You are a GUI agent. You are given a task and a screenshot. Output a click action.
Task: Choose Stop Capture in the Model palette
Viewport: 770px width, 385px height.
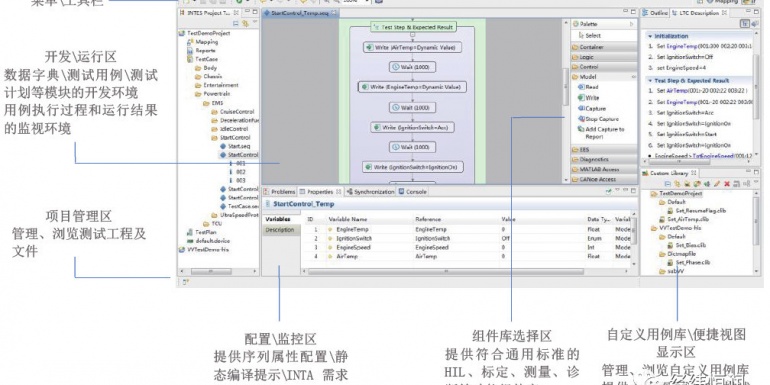tap(598, 119)
